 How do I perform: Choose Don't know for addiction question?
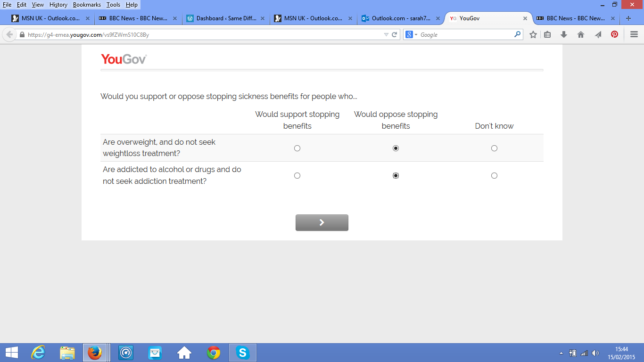click(x=494, y=176)
